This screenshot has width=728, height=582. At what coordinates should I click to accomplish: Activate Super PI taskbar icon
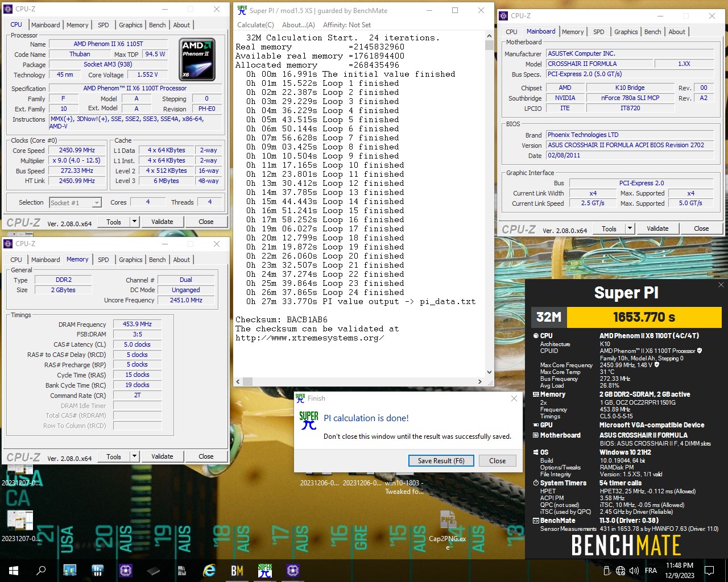(265, 570)
